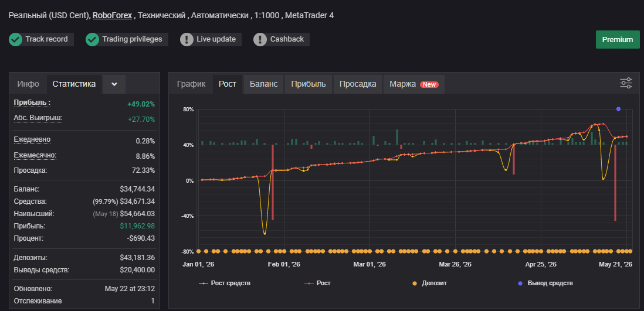The width and height of the screenshot is (644, 311).
Task: Open the График tab
Action: (x=191, y=84)
